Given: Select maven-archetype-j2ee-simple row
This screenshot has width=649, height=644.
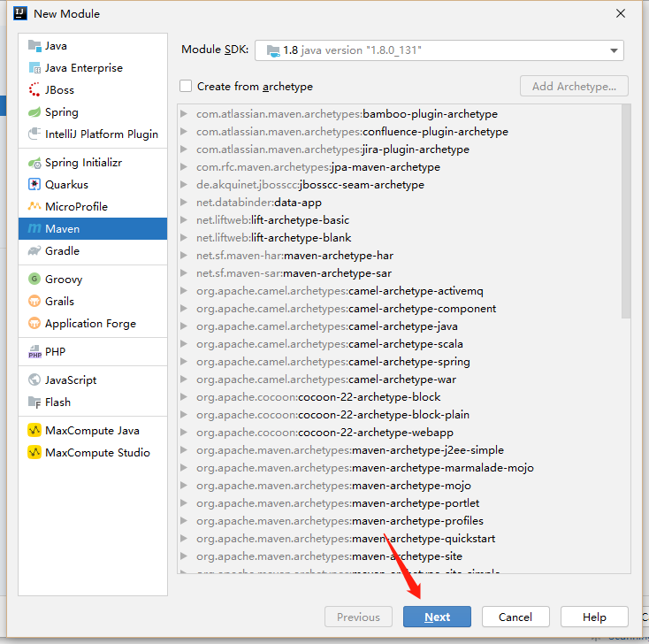Looking at the screenshot, I should 400,449.
